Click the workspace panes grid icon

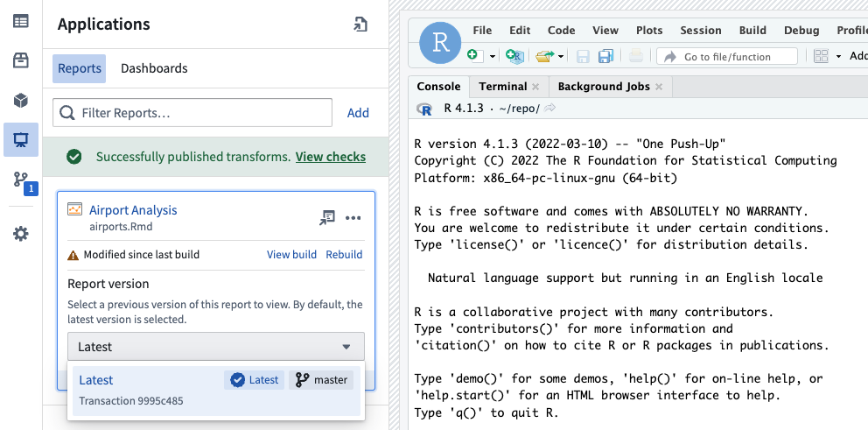[x=821, y=56]
